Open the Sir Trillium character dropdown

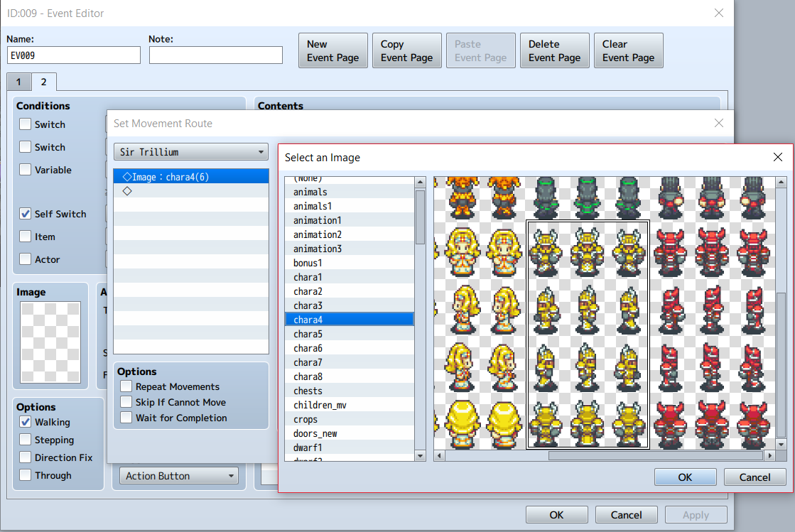191,152
